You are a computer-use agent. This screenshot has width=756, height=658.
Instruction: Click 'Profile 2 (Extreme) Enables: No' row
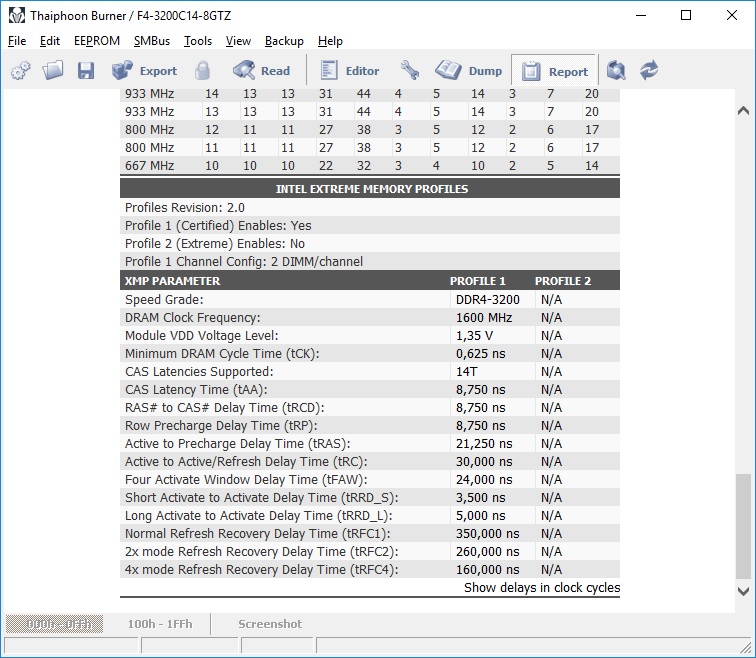(370, 243)
